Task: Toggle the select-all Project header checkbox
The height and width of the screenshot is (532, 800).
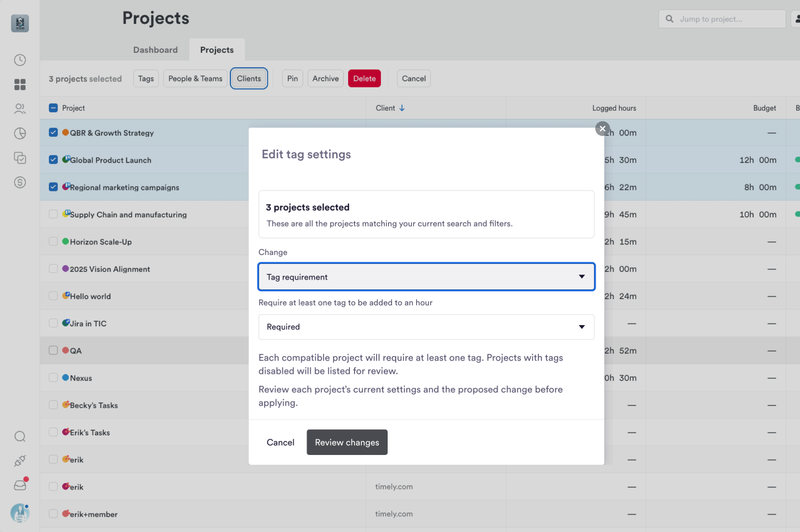Action: tap(53, 108)
